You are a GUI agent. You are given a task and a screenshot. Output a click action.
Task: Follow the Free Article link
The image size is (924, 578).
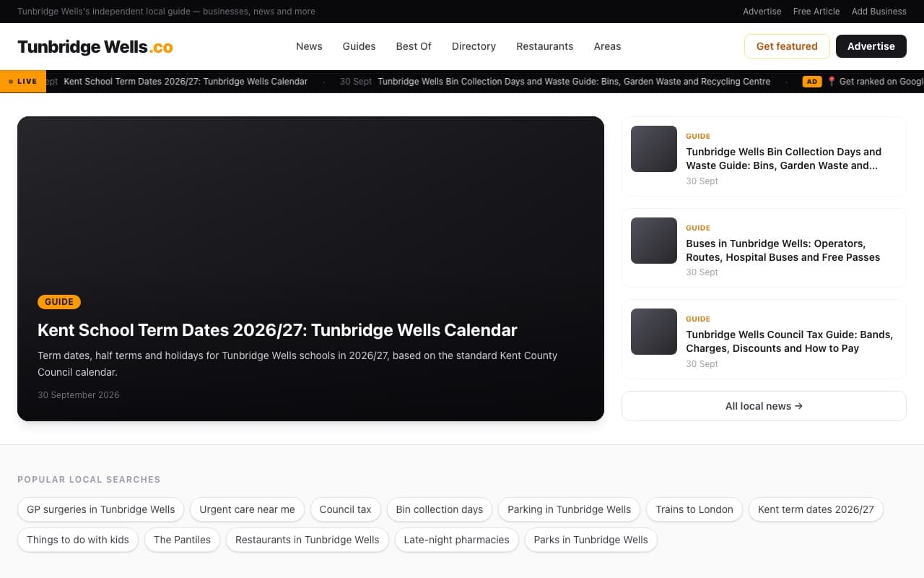(x=816, y=12)
